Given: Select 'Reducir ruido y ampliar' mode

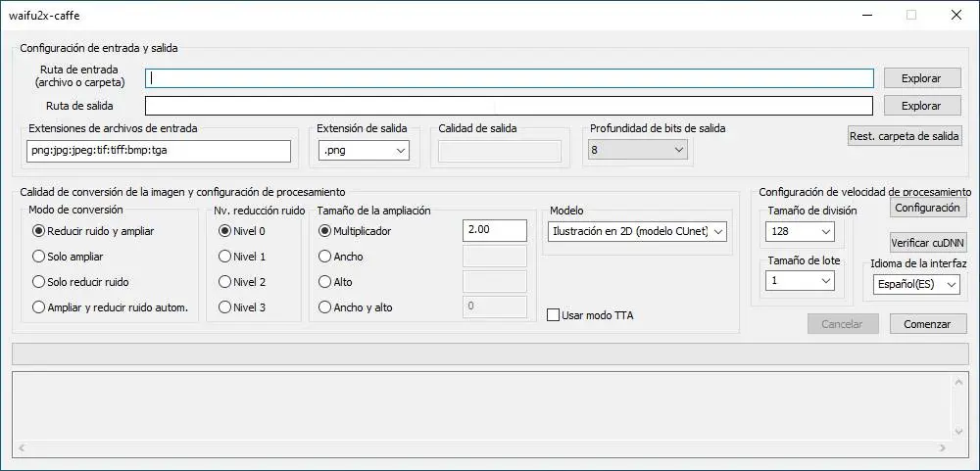Looking at the screenshot, I should pyautogui.click(x=93, y=230).
